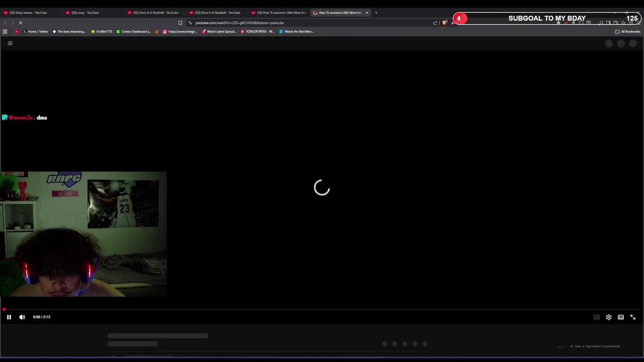Click the 0:00 / 0:15 time display
This screenshot has width=644, height=362.
pyautogui.click(x=42, y=317)
